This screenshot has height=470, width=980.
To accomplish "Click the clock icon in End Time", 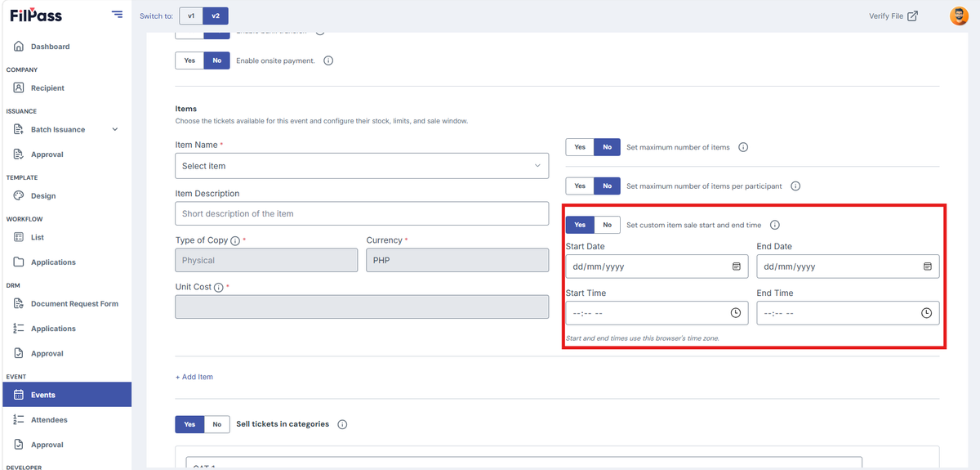I will (x=927, y=313).
